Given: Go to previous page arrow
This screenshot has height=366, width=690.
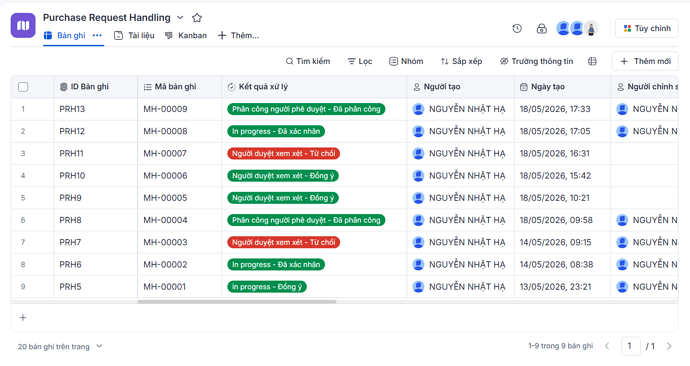Looking at the screenshot, I should pos(607,346).
